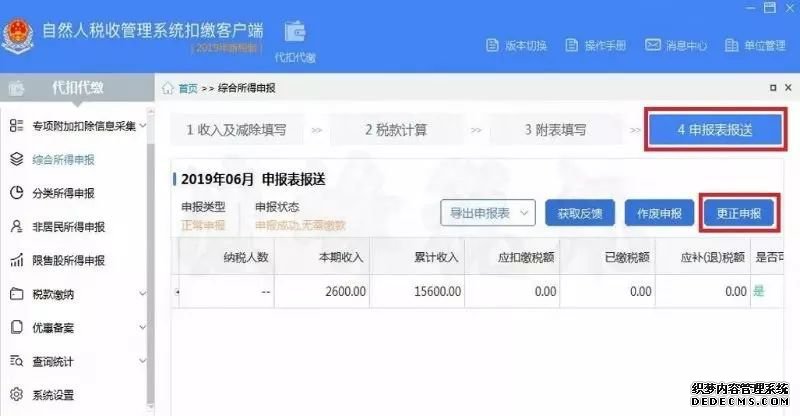Open 版本切换 version switch icon
The image size is (800, 416).
492,45
